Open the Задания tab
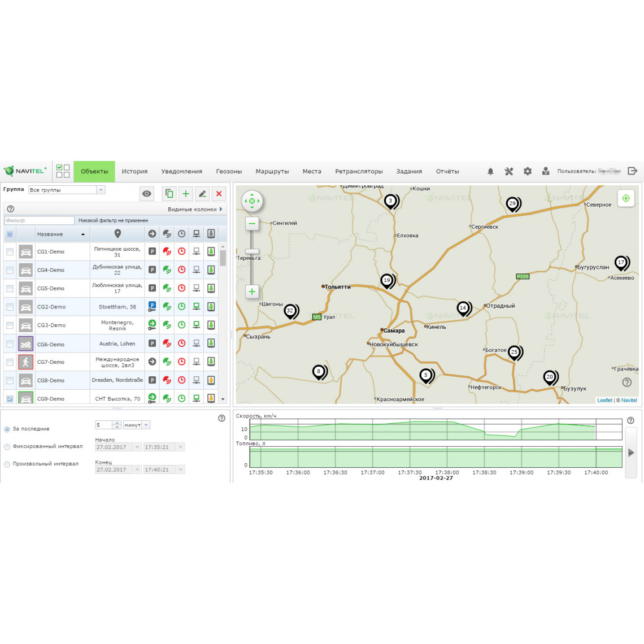Image resolution: width=644 pixels, height=644 pixels. [x=409, y=171]
